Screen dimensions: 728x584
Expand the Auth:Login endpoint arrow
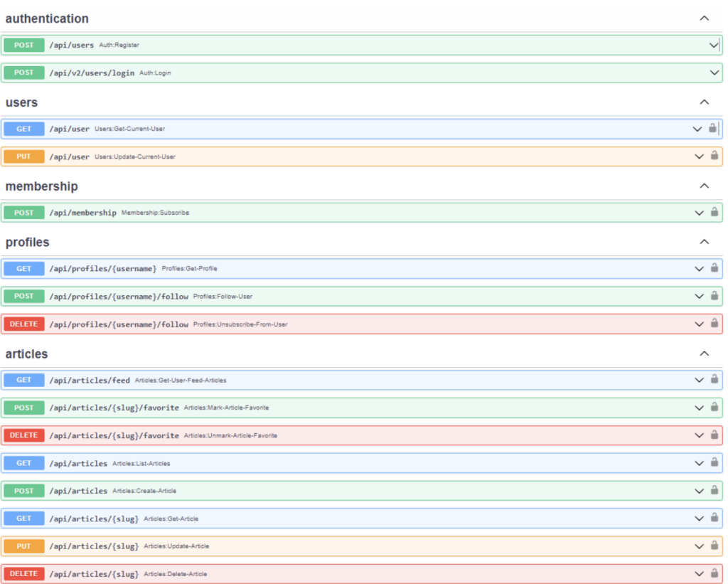coord(714,73)
